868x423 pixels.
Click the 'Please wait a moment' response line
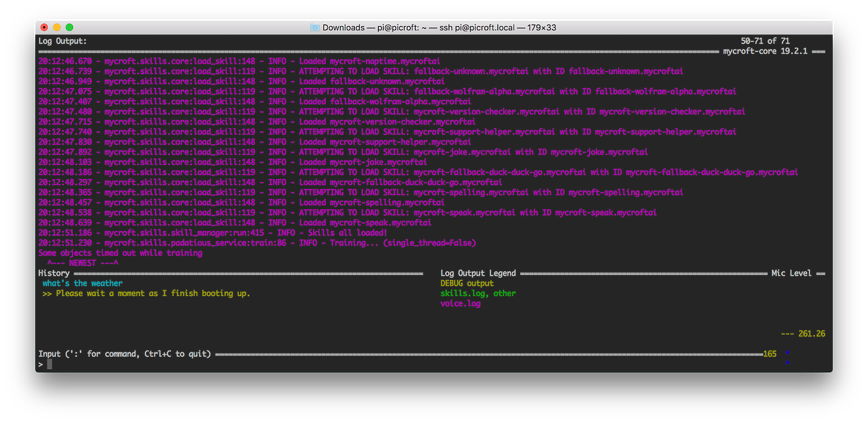coord(146,293)
